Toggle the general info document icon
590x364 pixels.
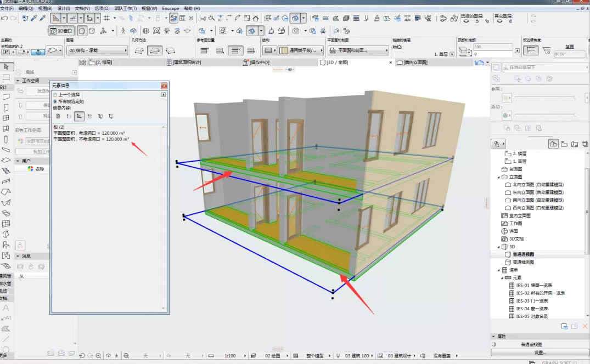58,116
